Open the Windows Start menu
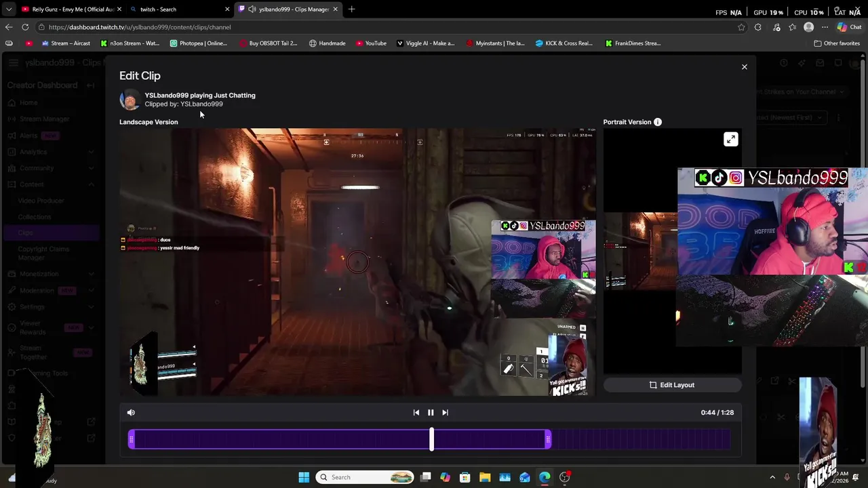Viewport: 868px width, 488px height. pyautogui.click(x=304, y=477)
